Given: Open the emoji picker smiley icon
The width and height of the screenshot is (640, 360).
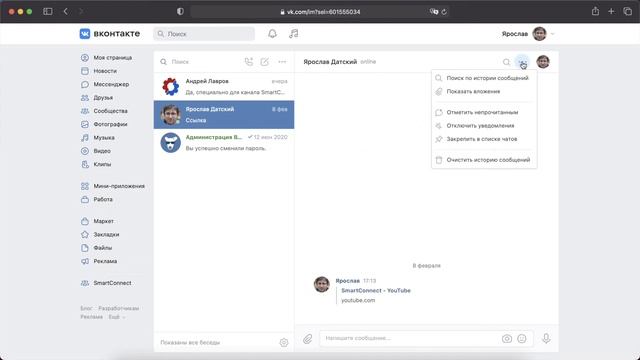Looking at the screenshot, I should click(522, 339).
